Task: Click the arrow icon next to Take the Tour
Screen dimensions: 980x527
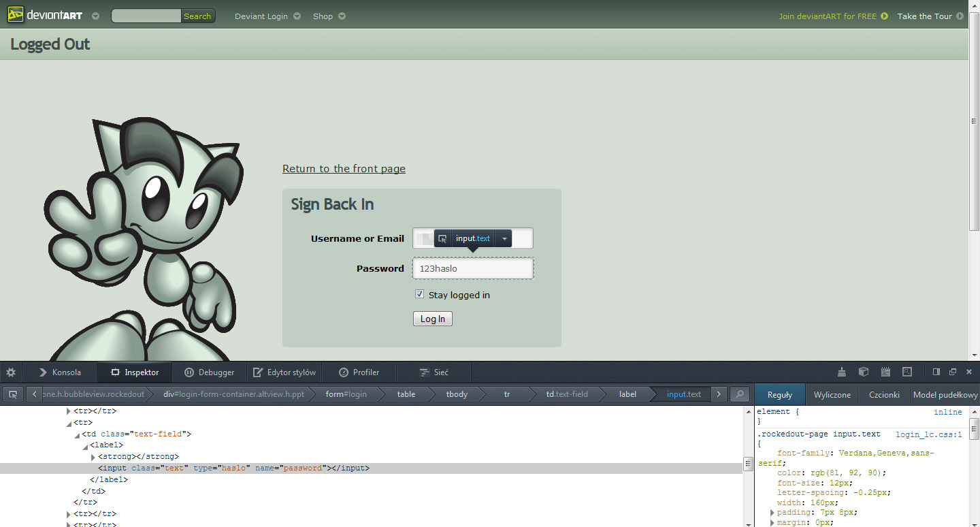Action: point(960,16)
